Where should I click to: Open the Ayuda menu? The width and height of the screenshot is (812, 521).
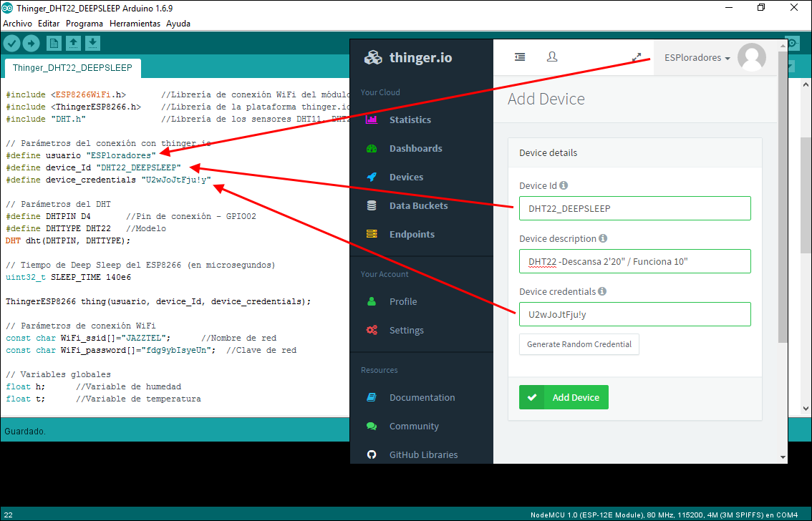(x=178, y=24)
